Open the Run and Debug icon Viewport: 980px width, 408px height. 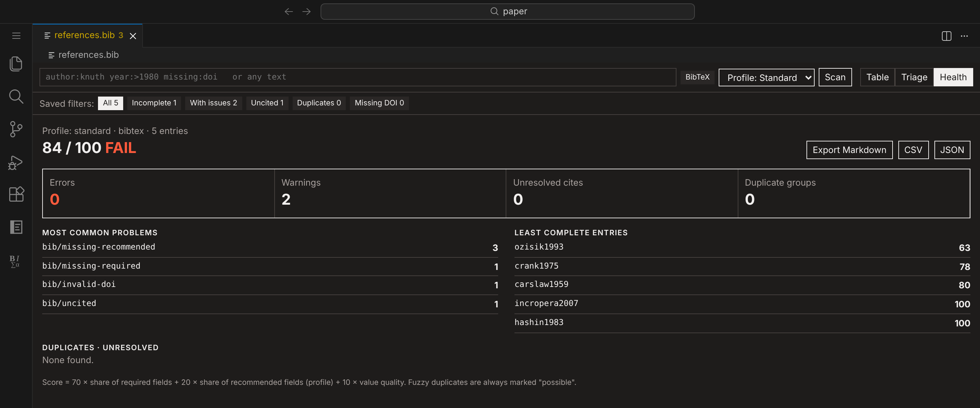point(16,163)
